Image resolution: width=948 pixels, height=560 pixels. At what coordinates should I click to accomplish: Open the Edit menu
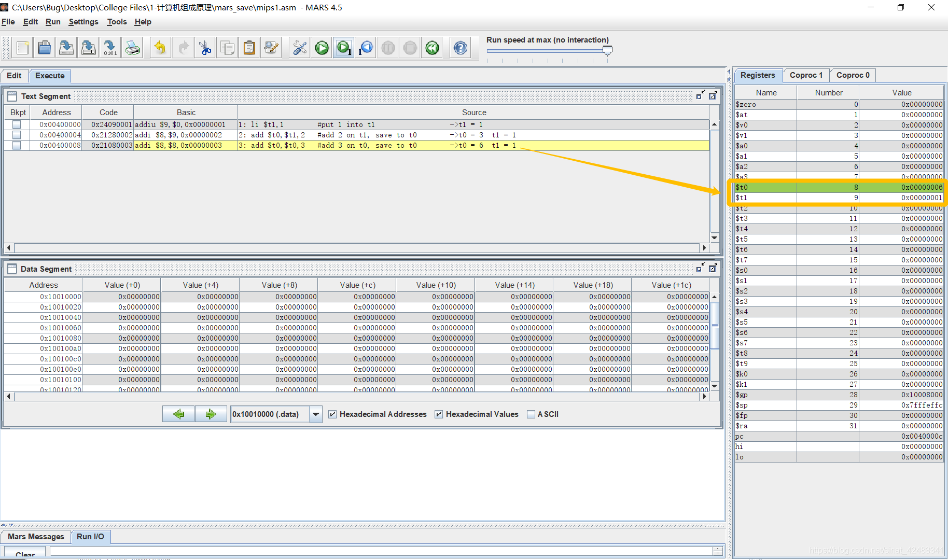pyautogui.click(x=31, y=22)
